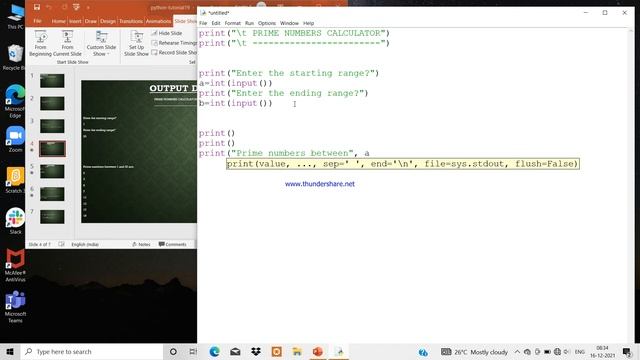The image size is (640, 360).
Task: Click Rehearse Timings in PowerPoint ribbon
Action: 174,43
